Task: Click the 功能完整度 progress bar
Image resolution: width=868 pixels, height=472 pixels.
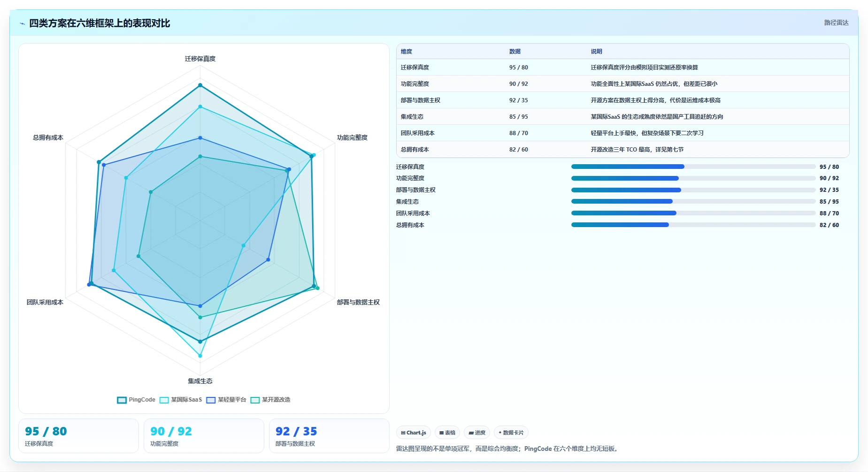Action: click(x=693, y=178)
